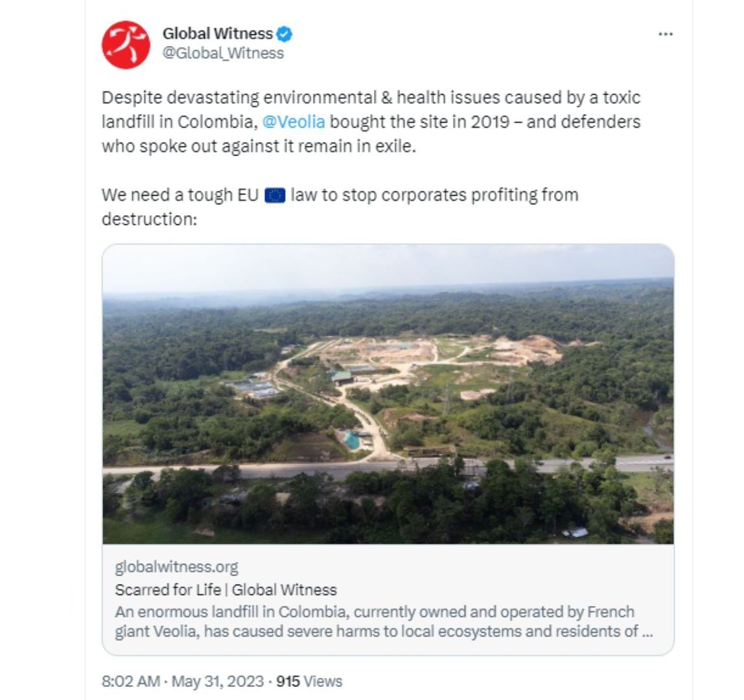Image resolution: width=744 pixels, height=700 pixels.
Task: Open the 'Scarred for Life | Global Witness' title
Action: pyautogui.click(x=226, y=590)
